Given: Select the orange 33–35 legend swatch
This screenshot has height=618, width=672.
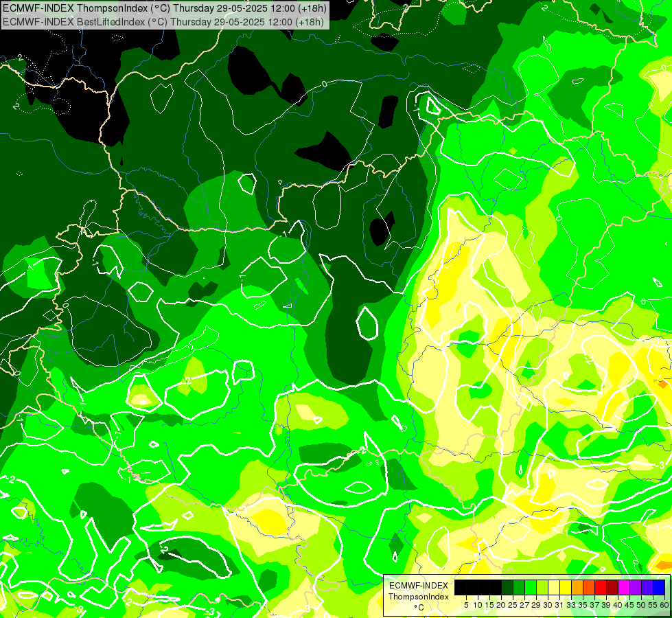Looking at the screenshot, I should [577, 587].
